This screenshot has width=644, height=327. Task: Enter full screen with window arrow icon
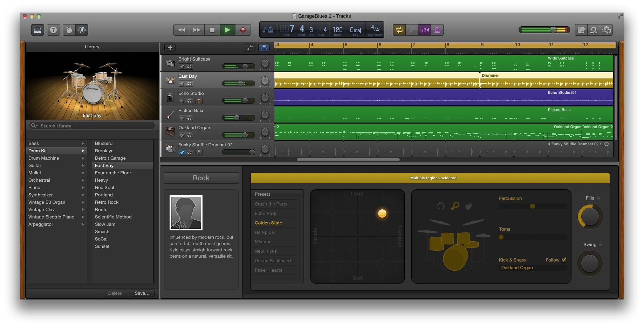(x=620, y=16)
